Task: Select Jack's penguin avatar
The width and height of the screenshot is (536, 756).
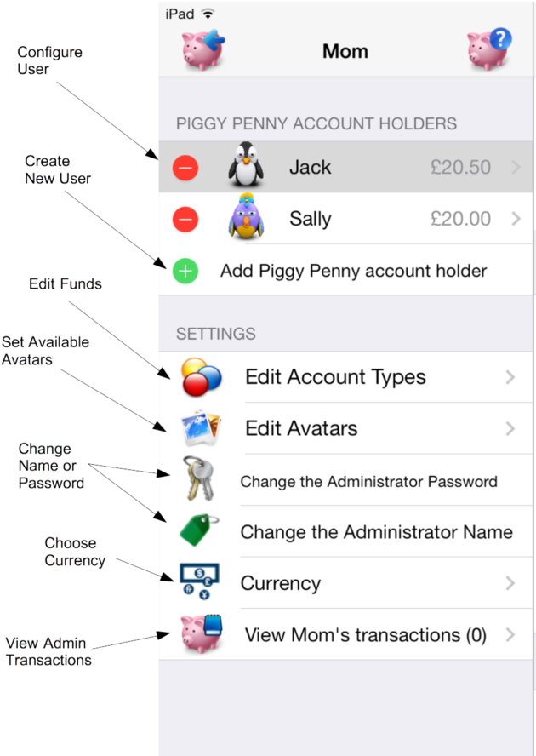Action: point(245,167)
